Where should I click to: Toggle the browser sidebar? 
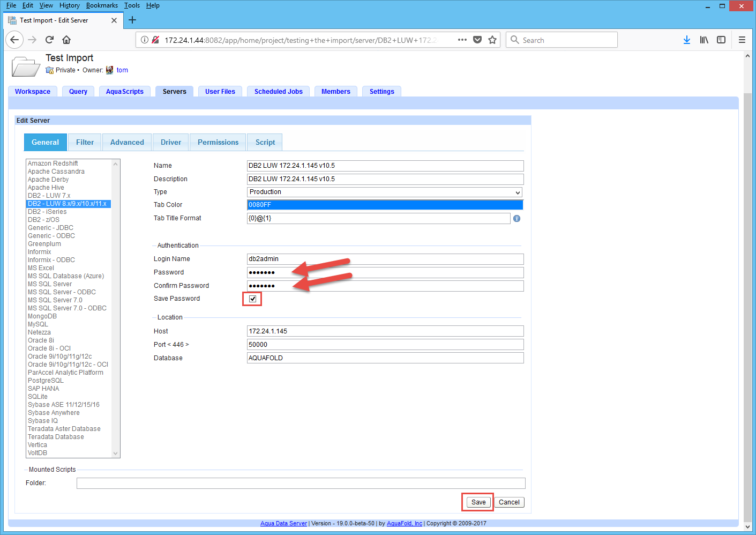coord(721,40)
